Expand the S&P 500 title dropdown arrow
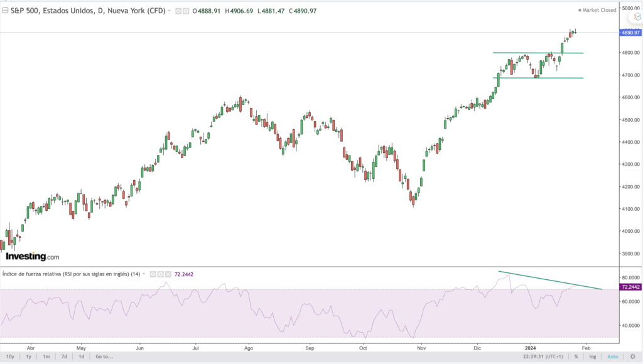This screenshot has height=364, width=643. click(170, 11)
